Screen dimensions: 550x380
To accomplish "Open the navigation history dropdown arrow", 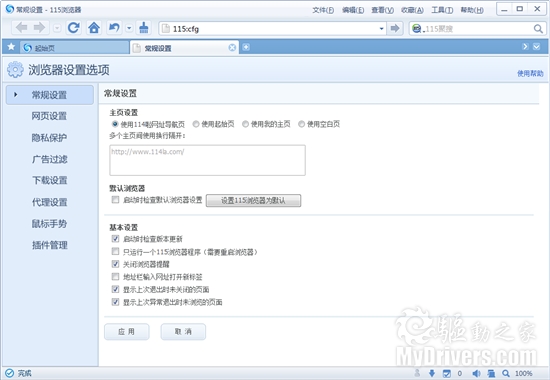I will [57, 28].
